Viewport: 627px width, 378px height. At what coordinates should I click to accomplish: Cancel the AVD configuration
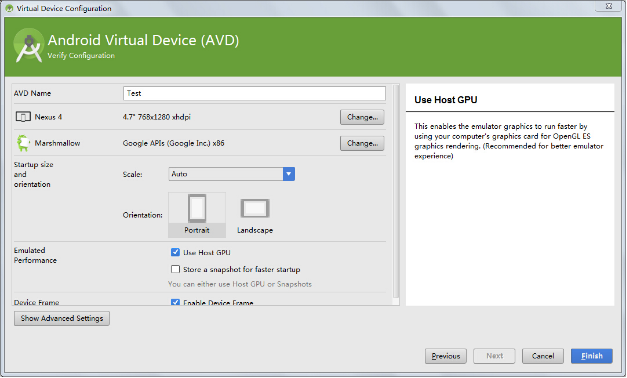click(543, 356)
